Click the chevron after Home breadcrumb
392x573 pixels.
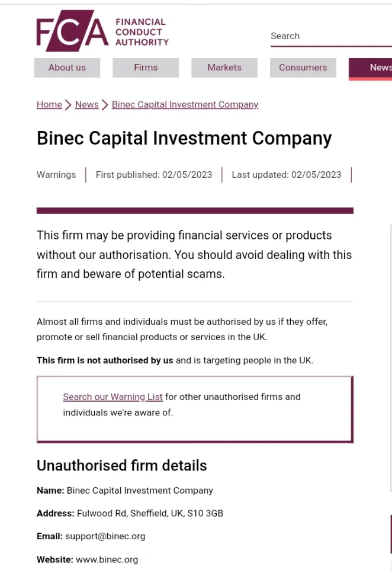[68, 105]
